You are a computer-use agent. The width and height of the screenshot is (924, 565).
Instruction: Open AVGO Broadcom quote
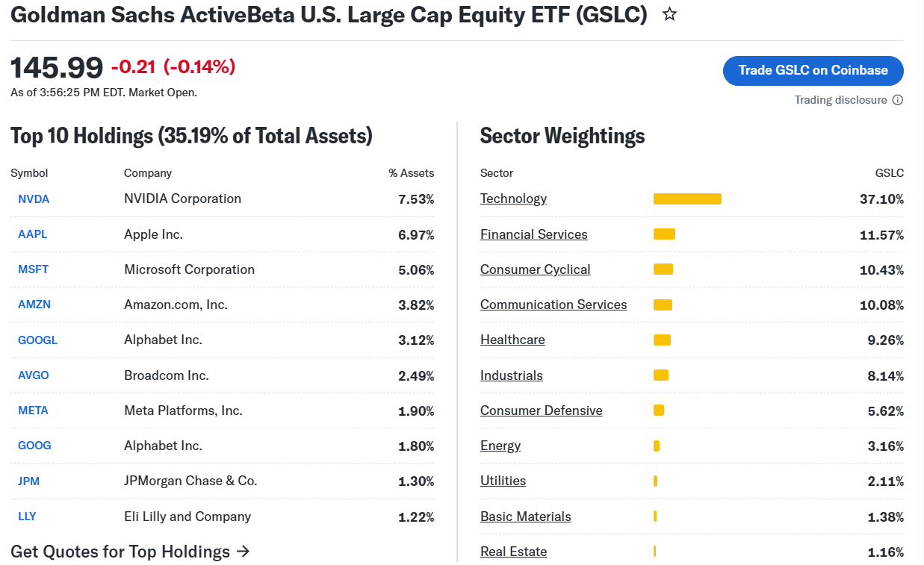click(x=34, y=375)
